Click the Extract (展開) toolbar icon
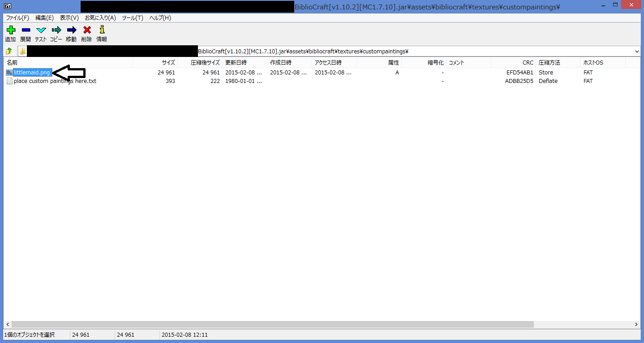Viewport: 644px width, 343px height. (x=26, y=30)
